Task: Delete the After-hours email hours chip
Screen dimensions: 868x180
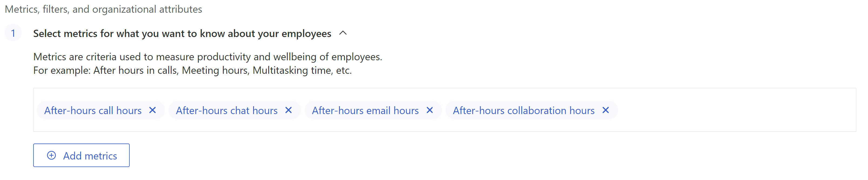Action: click(430, 110)
